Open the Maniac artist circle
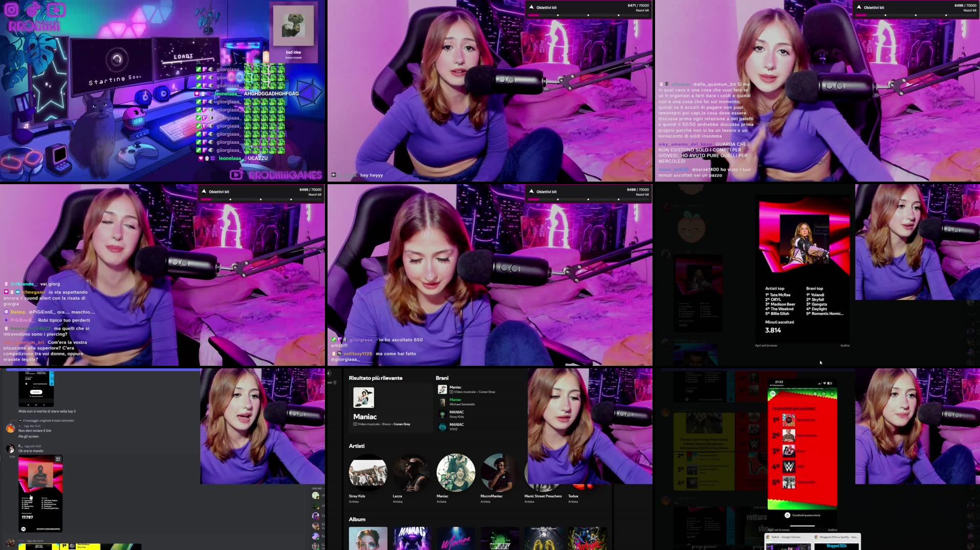Screen dimensions: 980x550 click(x=456, y=472)
